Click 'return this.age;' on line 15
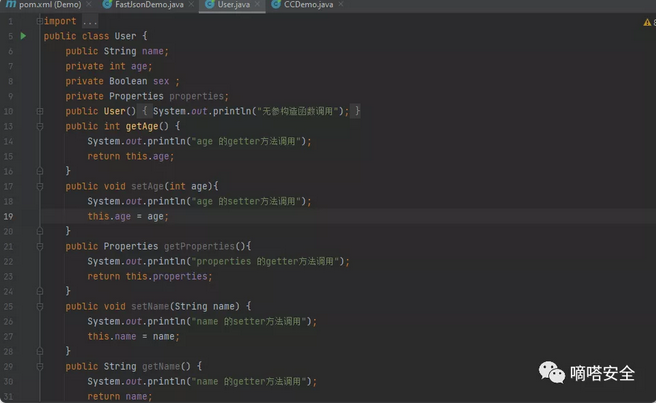Screen dimensions: 656x403 tap(131, 157)
